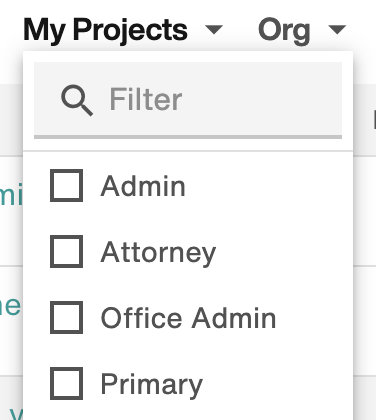
Task: Click the magnifying glass search icon
Action: [x=77, y=100]
